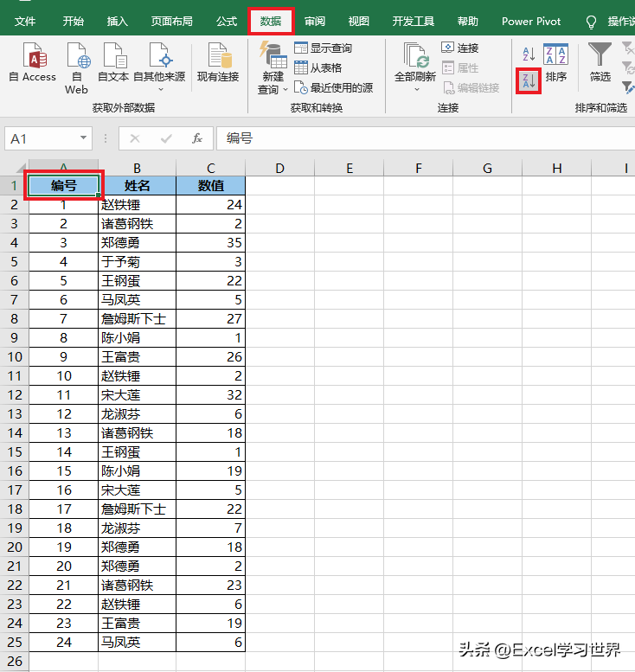Open the File (文件) tab

point(25,22)
